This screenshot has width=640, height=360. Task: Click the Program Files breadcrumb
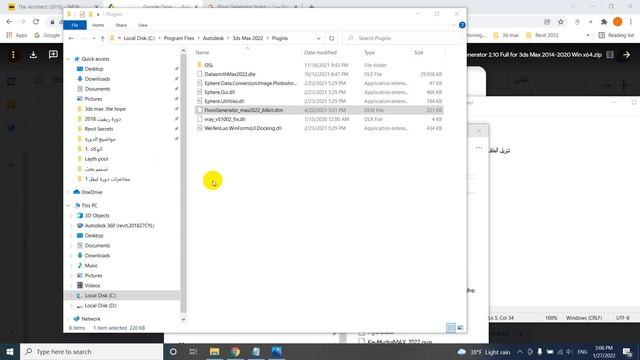click(x=179, y=38)
